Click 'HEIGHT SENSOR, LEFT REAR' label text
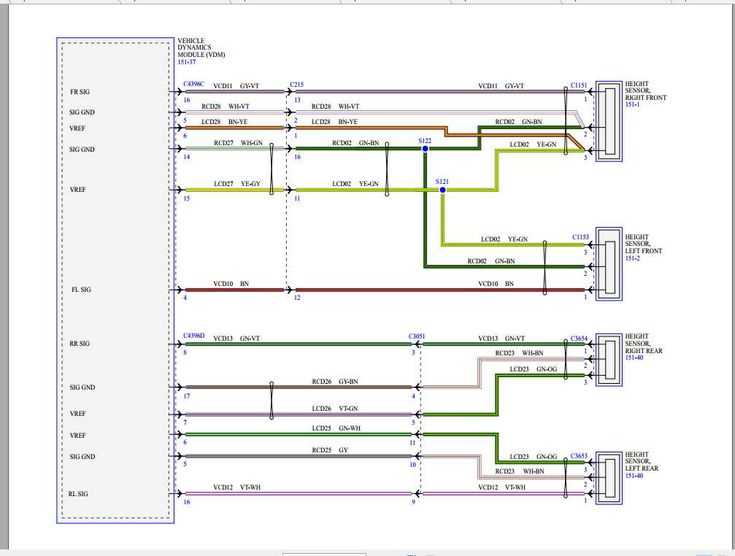 tap(641, 461)
